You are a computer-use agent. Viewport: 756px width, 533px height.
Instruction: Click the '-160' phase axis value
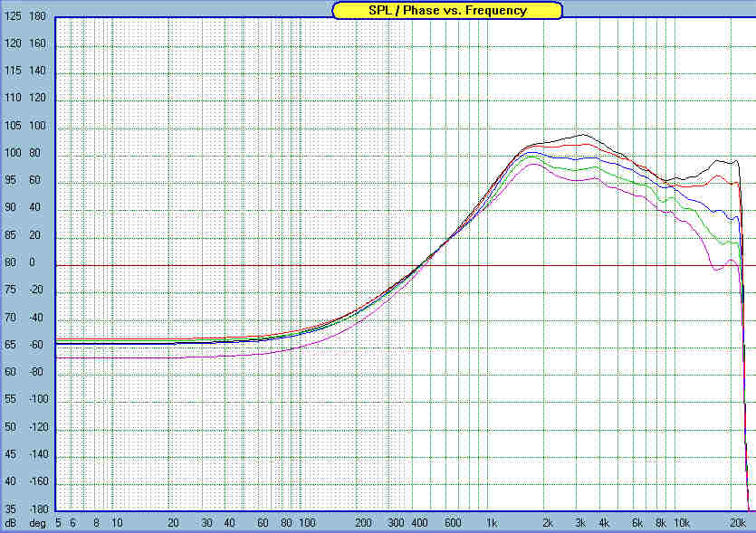click(x=39, y=481)
